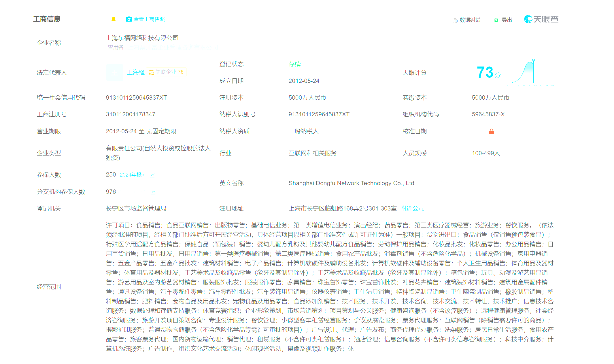Open 查看工商快照 snapshot link
Image resolution: width=614 pixels, height=364 pixels.
[149, 19]
